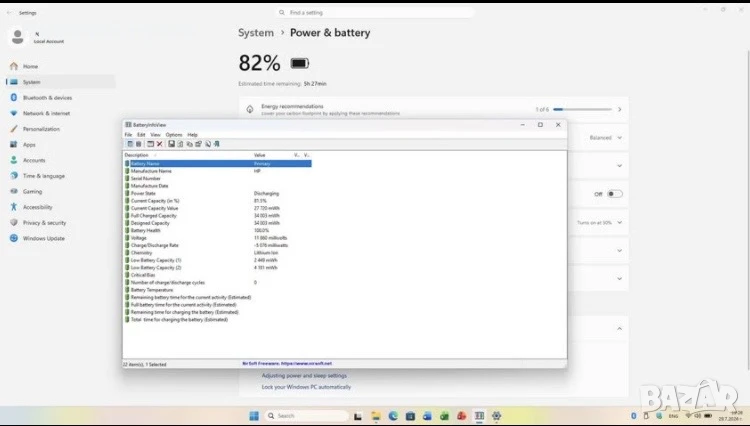
Task: Open the Edit menu in BatteryInfoView
Action: coord(141,135)
